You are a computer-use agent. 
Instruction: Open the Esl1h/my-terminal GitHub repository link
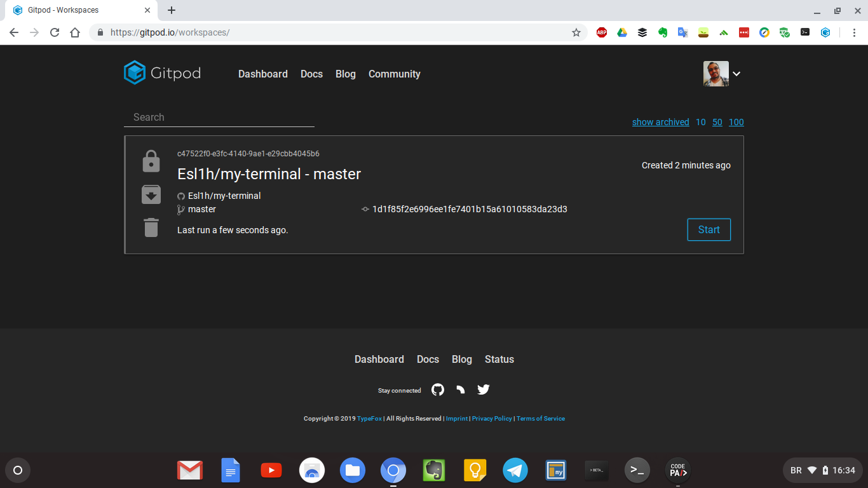(224, 196)
